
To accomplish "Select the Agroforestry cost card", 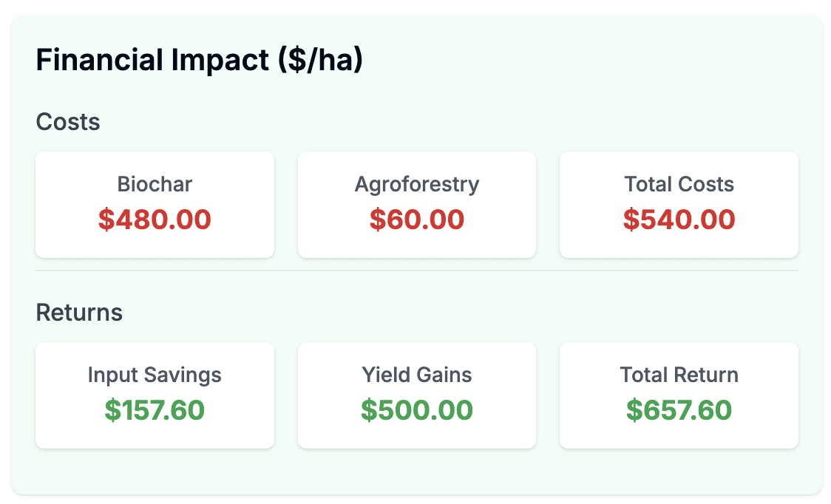I will 416,205.
